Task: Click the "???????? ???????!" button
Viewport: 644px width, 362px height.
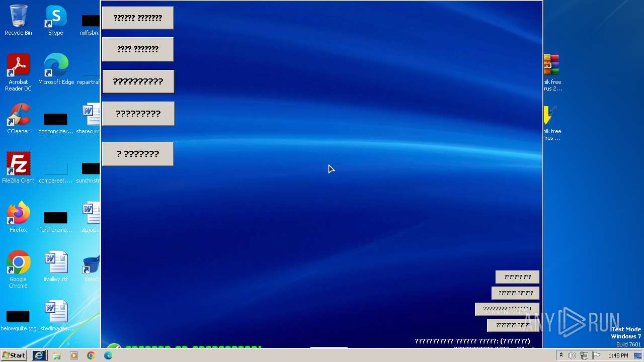Action: (507, 309)
